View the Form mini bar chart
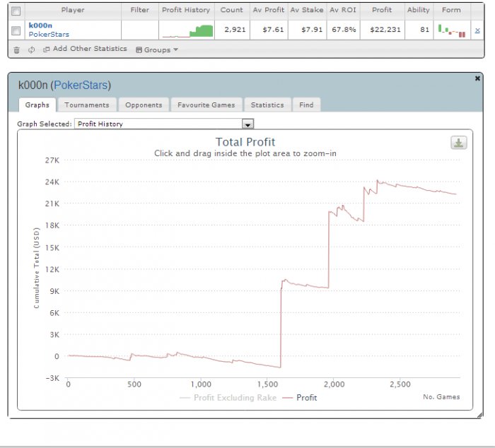Viewport: 495px width, 448px height. [452, 30]
